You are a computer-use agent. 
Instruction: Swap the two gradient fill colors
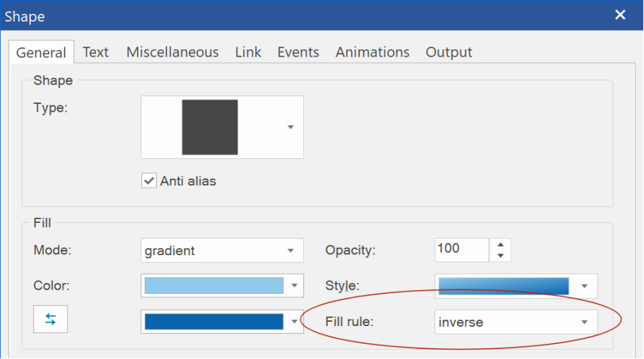click(50, 319)
